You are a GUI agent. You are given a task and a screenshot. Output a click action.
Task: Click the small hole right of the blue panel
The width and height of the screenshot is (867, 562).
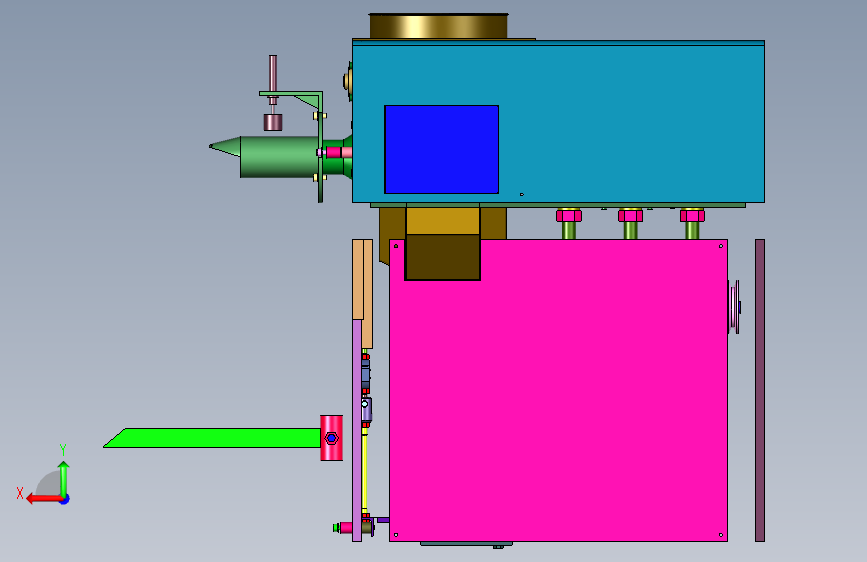[521, 195]
